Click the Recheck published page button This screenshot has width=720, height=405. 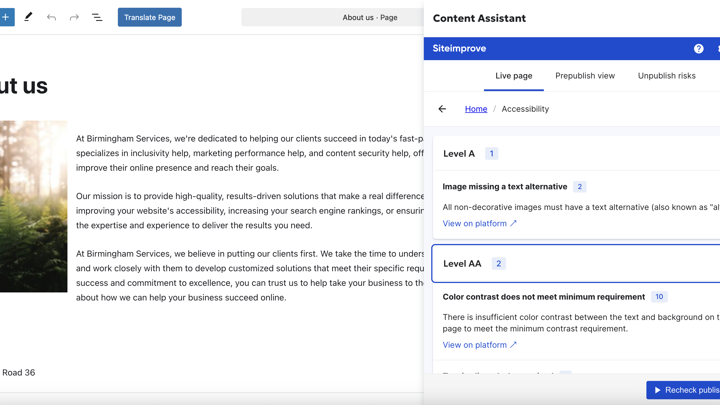pyautogui.click(x=684, y=390)
